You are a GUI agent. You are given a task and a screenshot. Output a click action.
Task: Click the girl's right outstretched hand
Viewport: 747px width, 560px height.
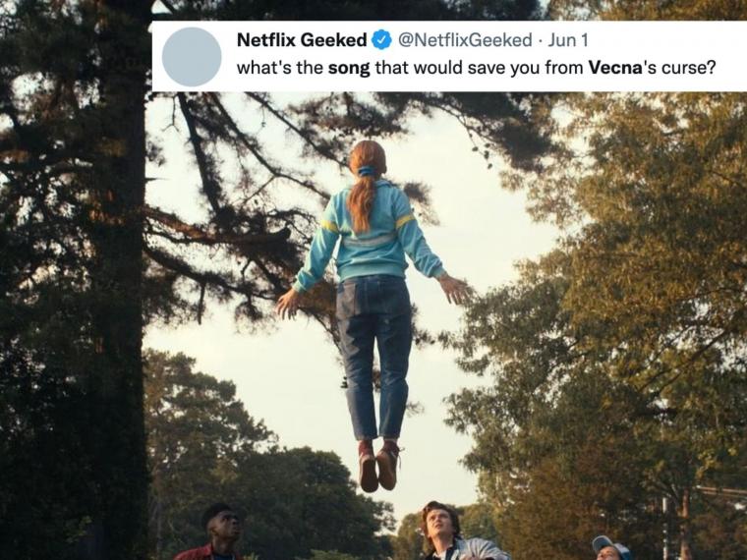(x=454, y=288)
